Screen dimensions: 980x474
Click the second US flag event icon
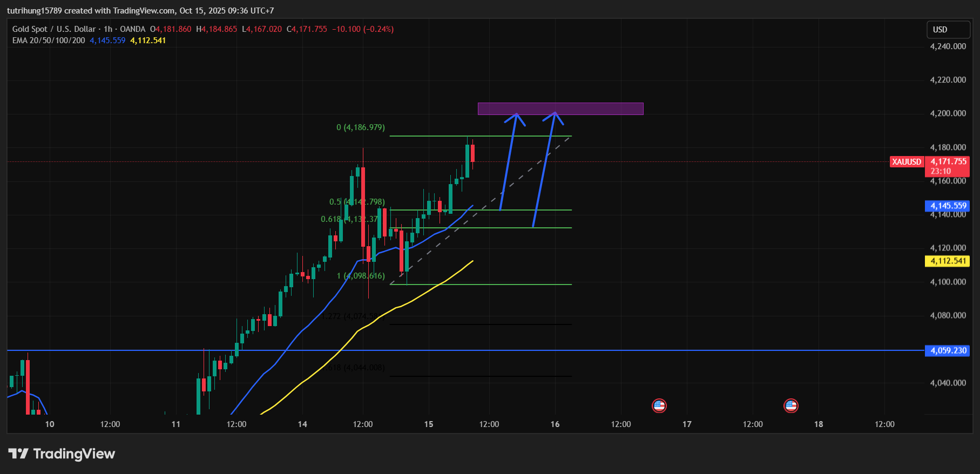click(790, 405)
